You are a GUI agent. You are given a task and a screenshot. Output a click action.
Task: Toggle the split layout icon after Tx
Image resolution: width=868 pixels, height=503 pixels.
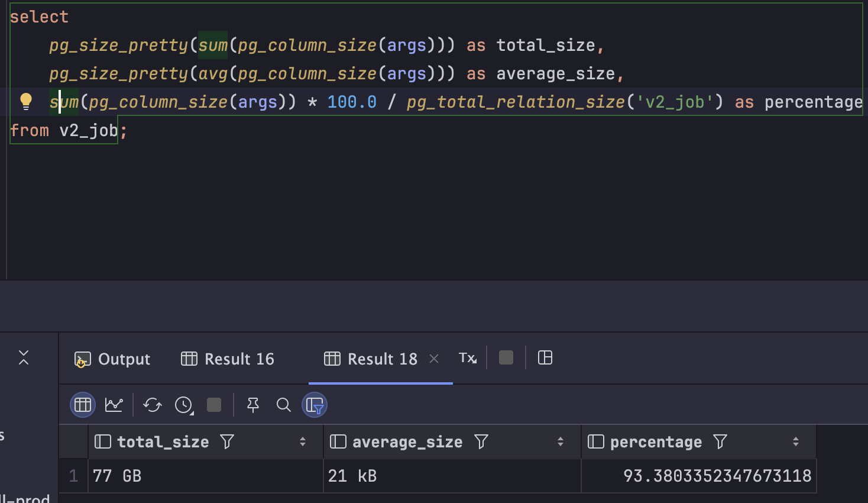tap(545, 357)
